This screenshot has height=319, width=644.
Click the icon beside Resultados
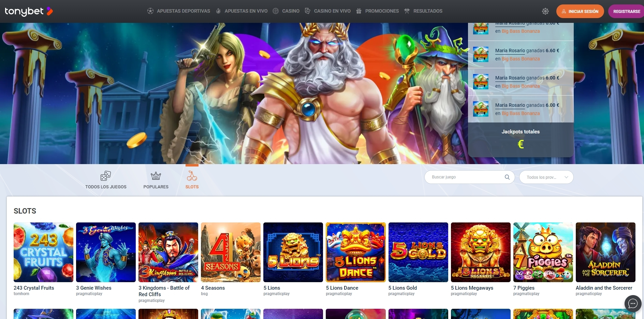[407, 11]
